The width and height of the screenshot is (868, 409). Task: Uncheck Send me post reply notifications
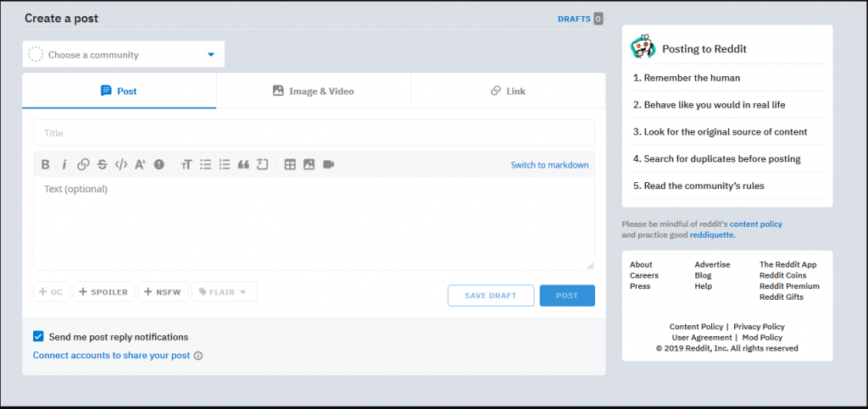click(x=38, y=336)
